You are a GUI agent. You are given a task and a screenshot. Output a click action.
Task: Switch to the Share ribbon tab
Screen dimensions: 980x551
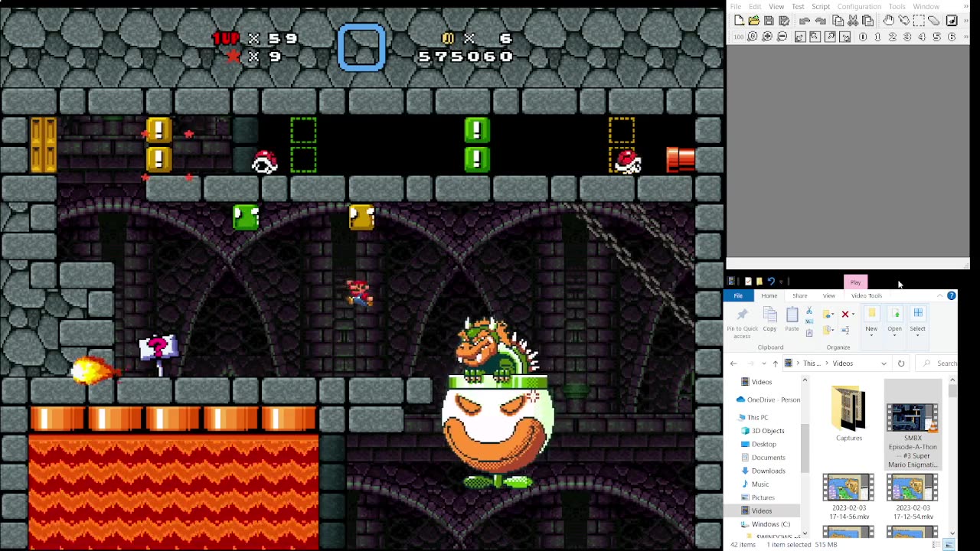click(x=800, y=295)
